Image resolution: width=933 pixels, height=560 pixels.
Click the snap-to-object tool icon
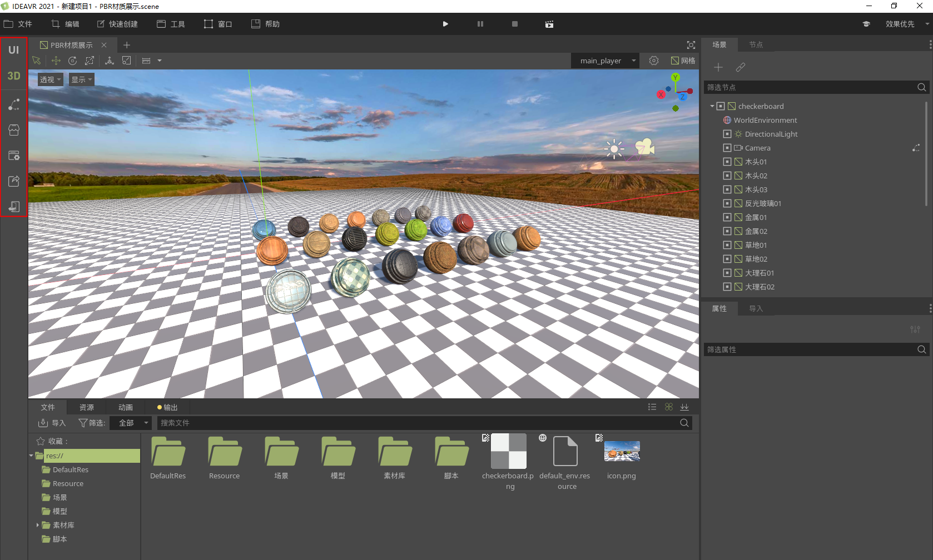point(127,61)
